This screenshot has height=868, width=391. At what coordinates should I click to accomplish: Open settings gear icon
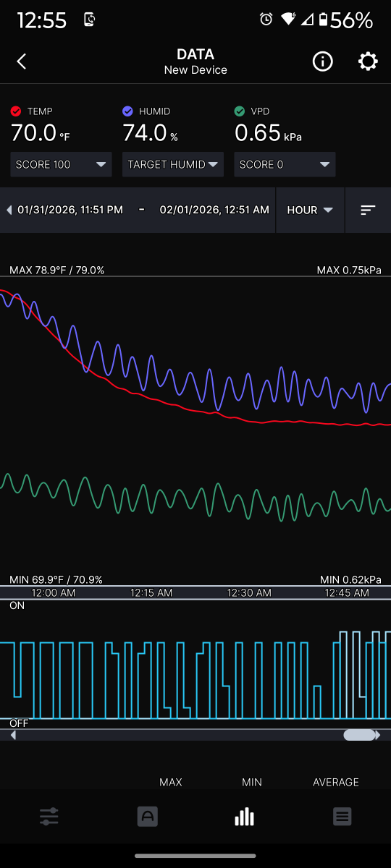point(368,61)
